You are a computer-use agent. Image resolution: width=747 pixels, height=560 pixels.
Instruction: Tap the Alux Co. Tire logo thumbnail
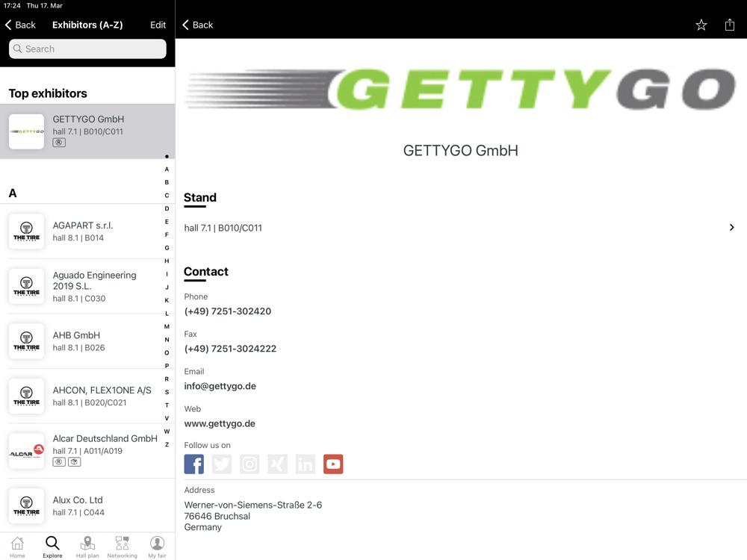point(27,505)
